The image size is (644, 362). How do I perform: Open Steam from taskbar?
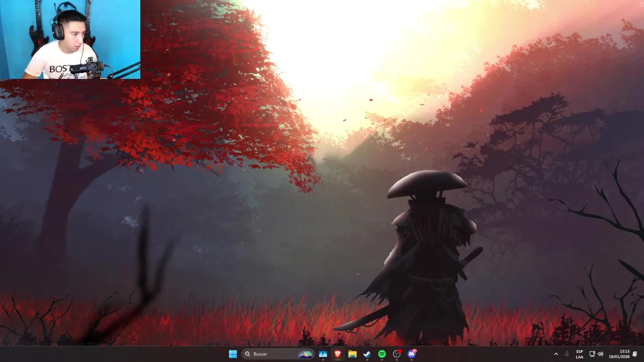pos(367,354)
